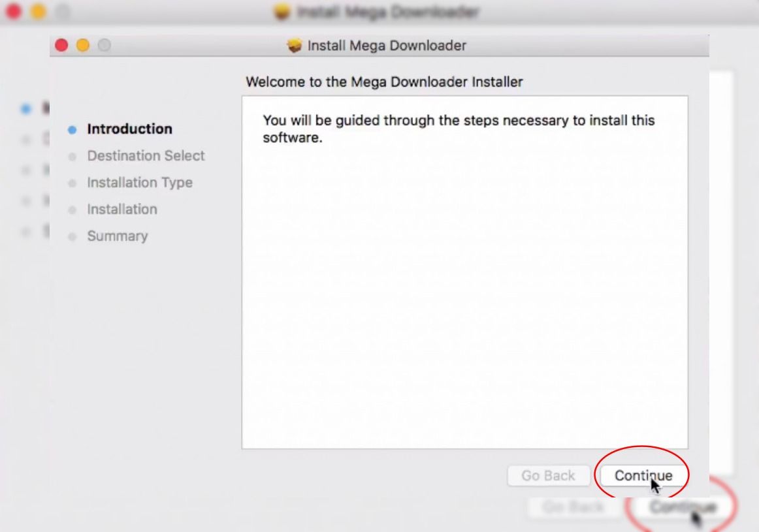Click the blue bullet beside Introduction
Viewport: 759px width, 532px height.
tap(72, 130)
